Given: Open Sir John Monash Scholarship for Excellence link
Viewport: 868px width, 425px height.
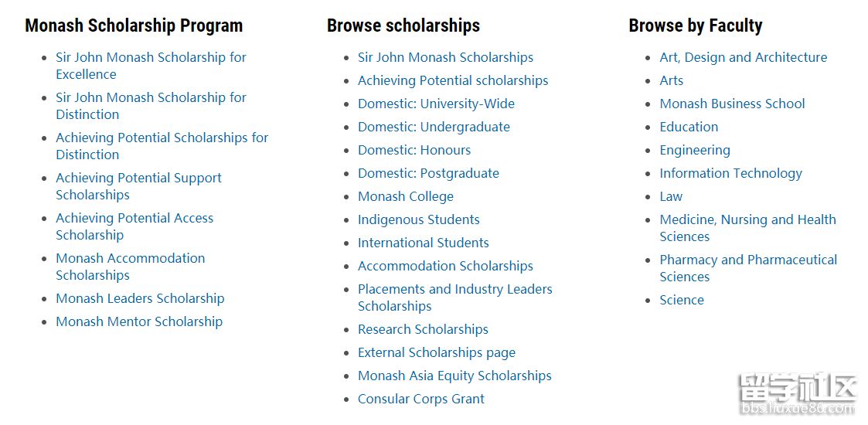Looking at the screenshot, I should pyautogui.click(x=151, y=66).
